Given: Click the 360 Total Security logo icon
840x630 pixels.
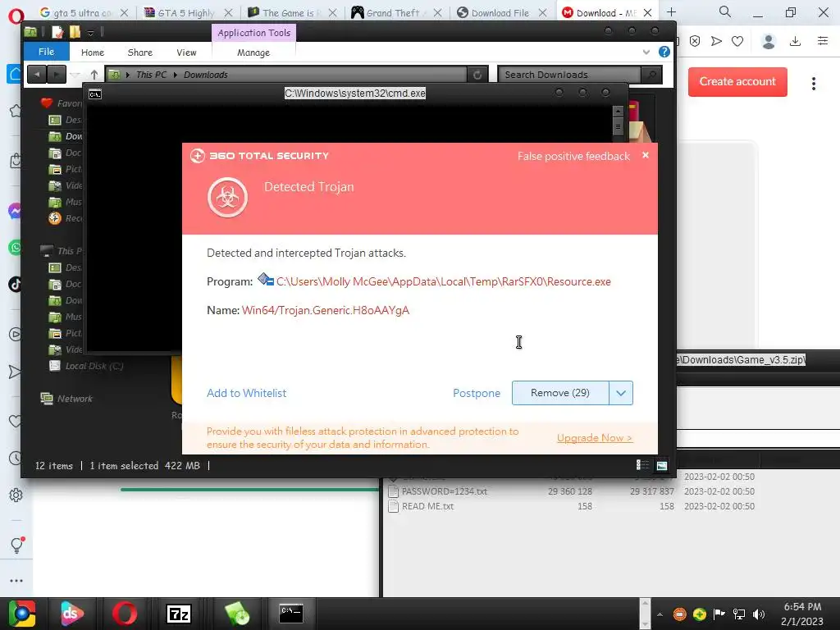Looking at the screenshot, I should [x=197, y=156].
